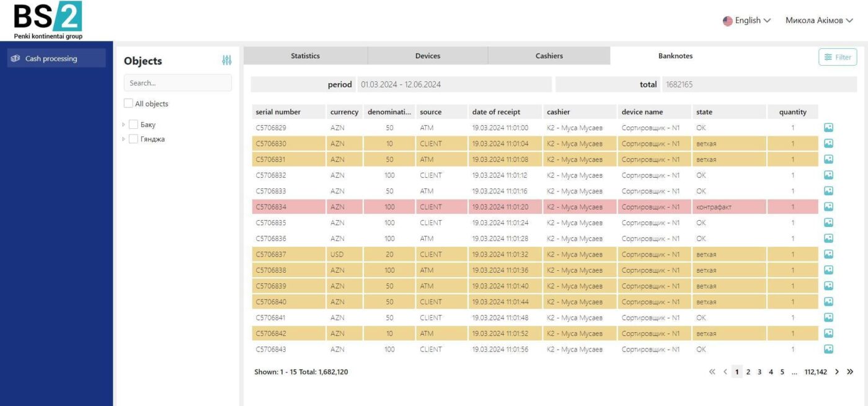The width and height of the screenshot is (868, 406).
Task: Check the All objects checkbox
Action: (128, 104)
